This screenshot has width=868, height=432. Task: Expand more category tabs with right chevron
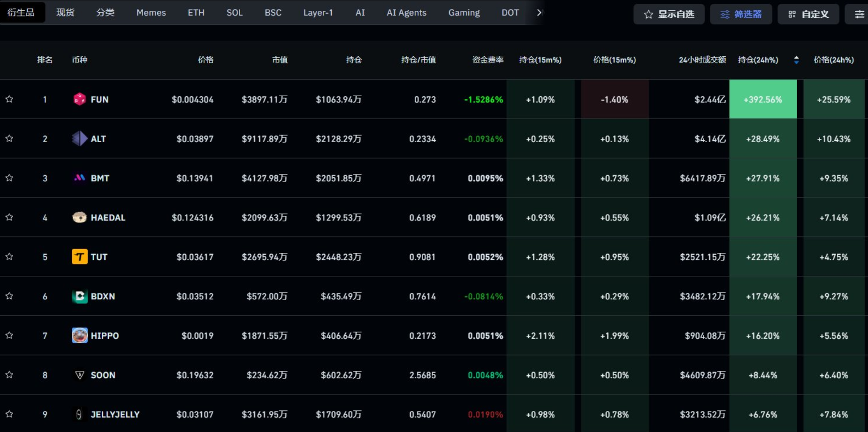(539, 13)
